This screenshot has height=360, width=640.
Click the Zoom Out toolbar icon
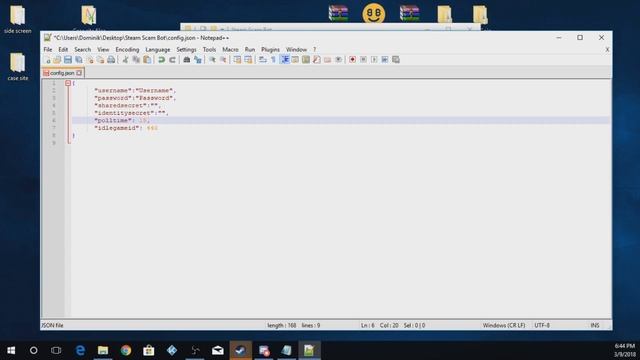(223, 60)
